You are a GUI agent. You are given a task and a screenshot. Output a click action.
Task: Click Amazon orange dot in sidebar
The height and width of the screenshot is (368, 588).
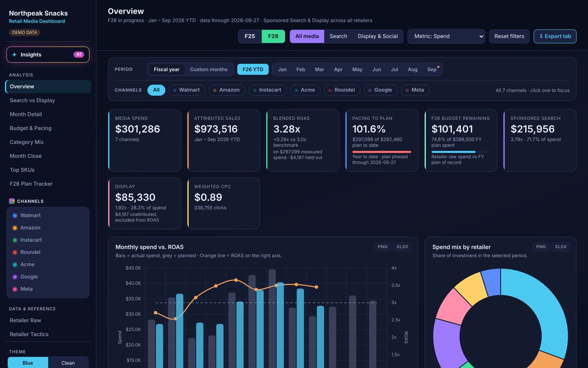tap(15, 228)
